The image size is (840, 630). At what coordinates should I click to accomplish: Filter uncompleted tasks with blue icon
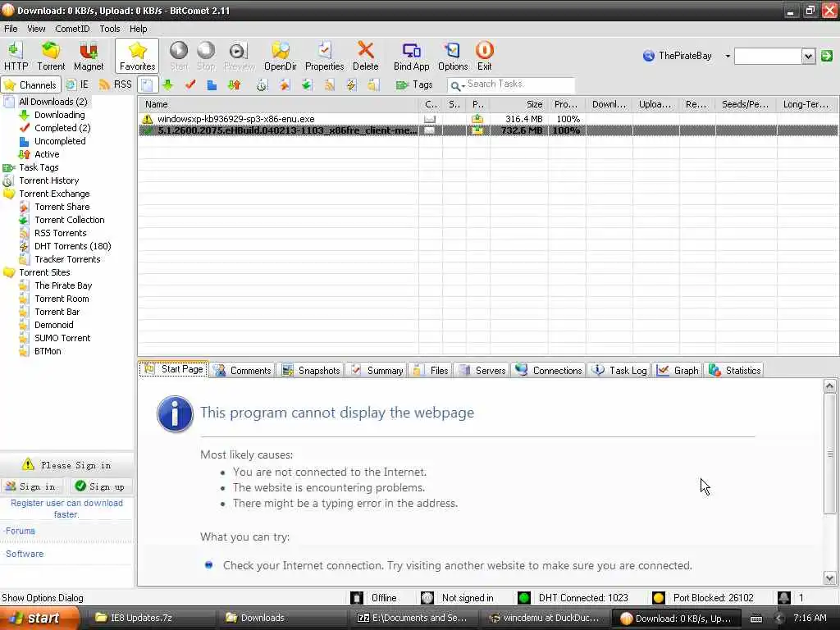[212, 84]
